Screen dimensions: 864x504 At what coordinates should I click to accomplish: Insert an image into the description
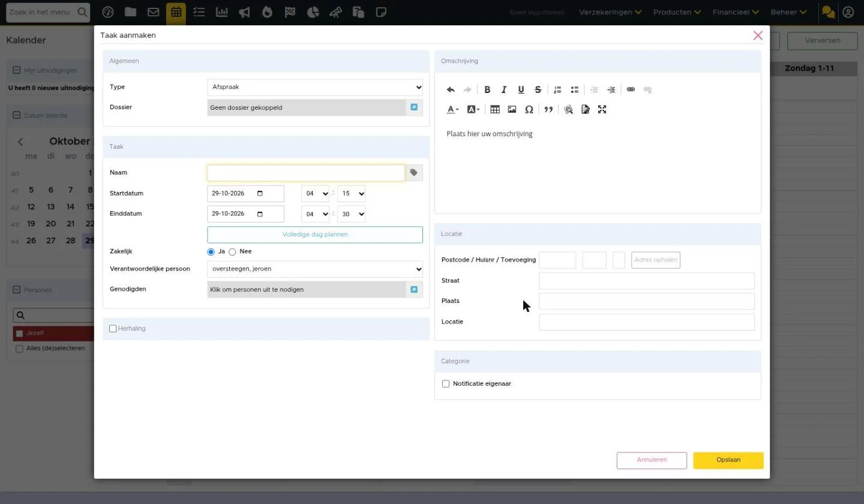512,110
